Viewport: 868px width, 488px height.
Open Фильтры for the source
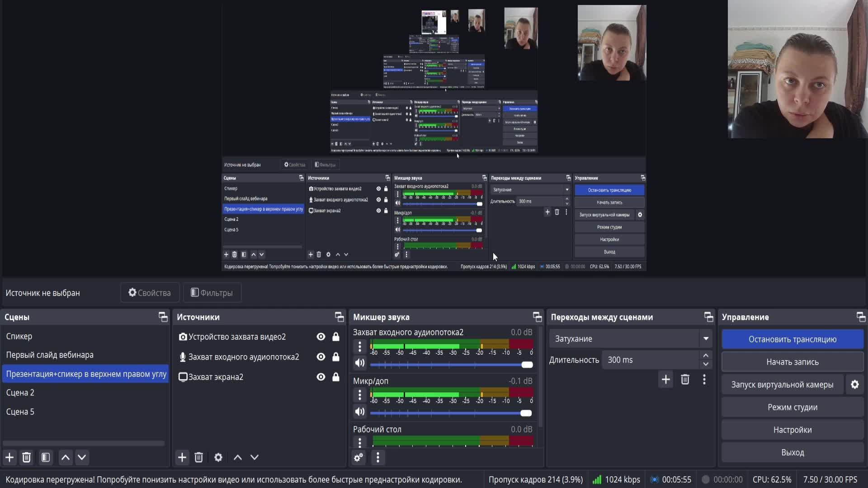coord(212,293)
